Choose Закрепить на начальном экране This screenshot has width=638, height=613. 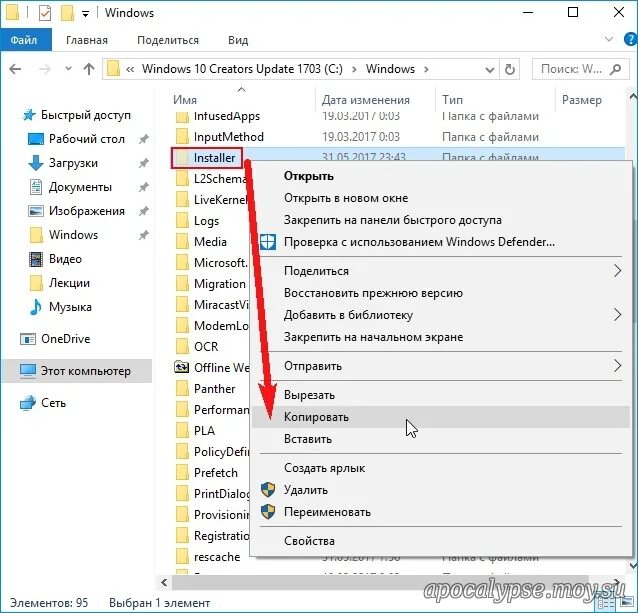(x=441, y=337)
